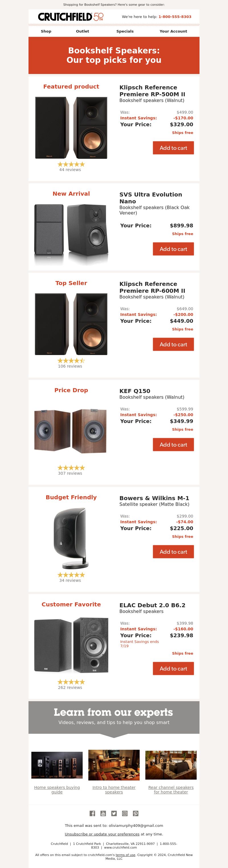Add Klipsch RP-500M II to cart

tap(173, 148)
